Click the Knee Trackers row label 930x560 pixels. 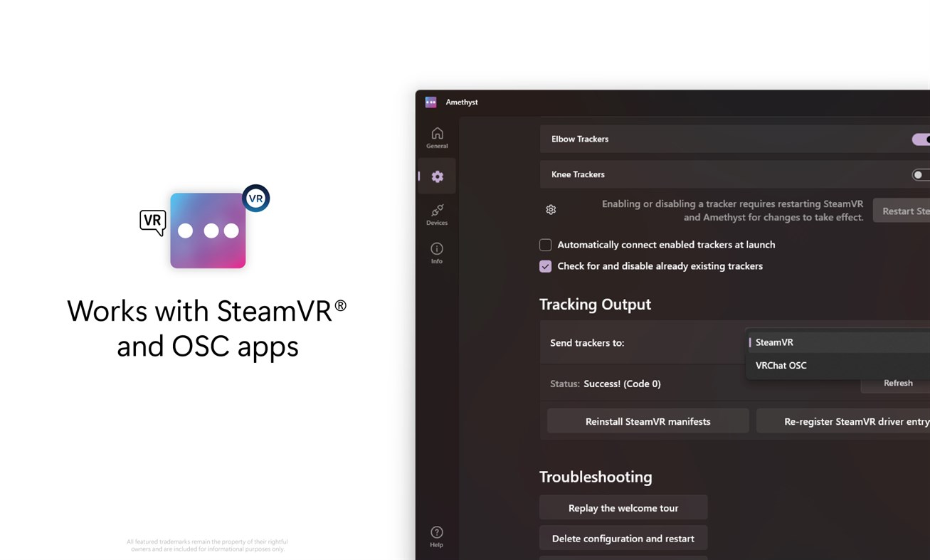pos(578,174)
